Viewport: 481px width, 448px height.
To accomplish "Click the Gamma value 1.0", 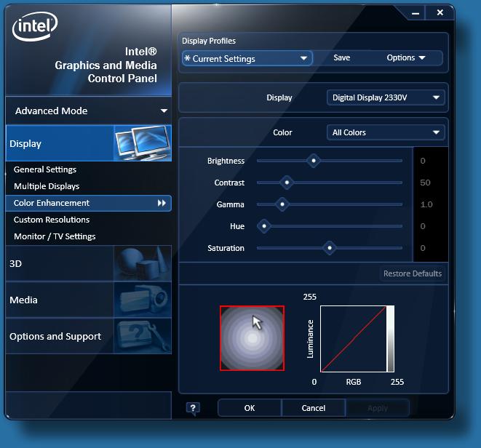I will point(426,204).
